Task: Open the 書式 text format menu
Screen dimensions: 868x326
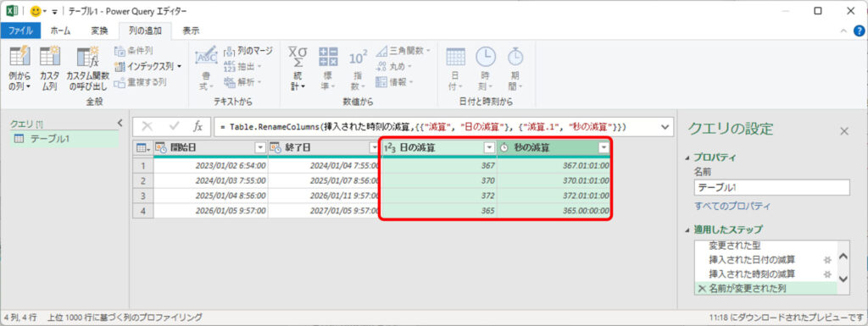Action: pyautogui.click(x=206, y=69)
